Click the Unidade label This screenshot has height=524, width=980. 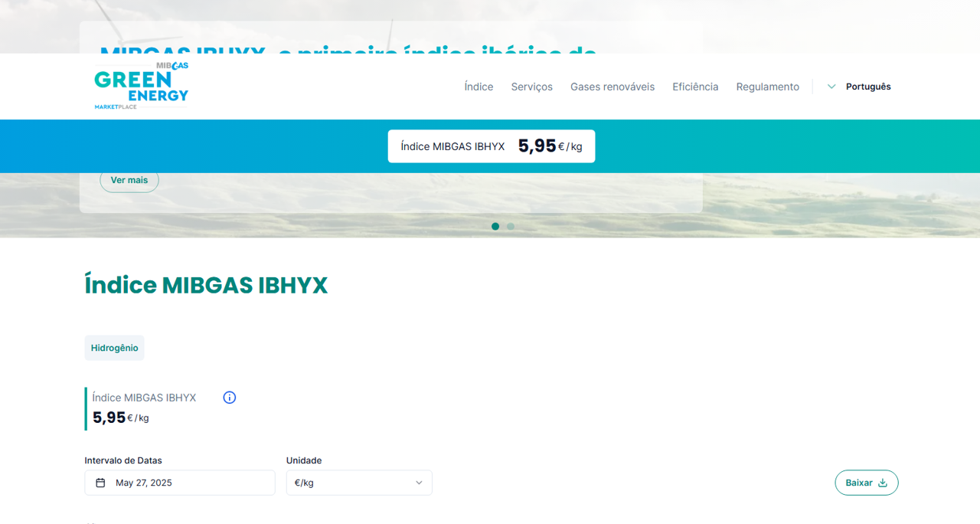point(304,460)
